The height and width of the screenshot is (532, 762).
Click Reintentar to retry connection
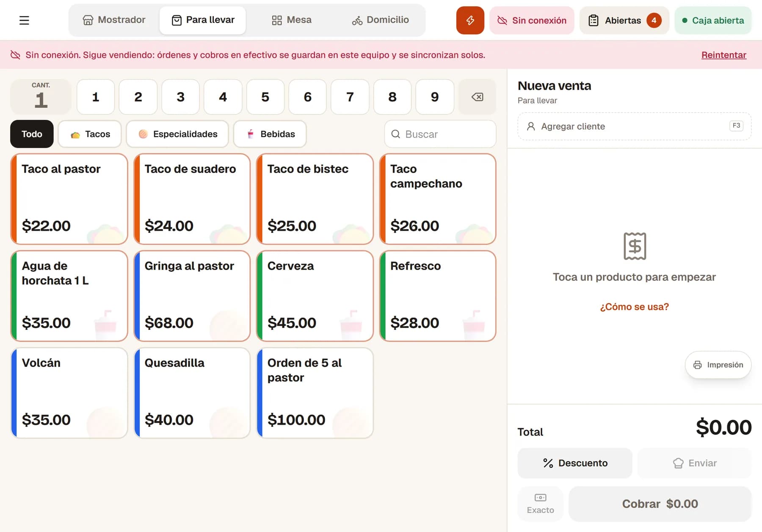[723, 55]
